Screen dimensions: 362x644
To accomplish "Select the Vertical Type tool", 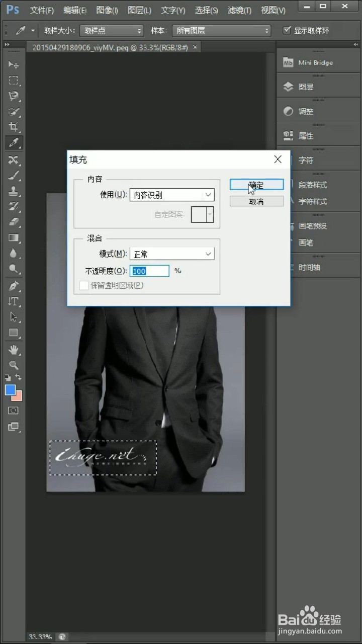I will 14,301.
